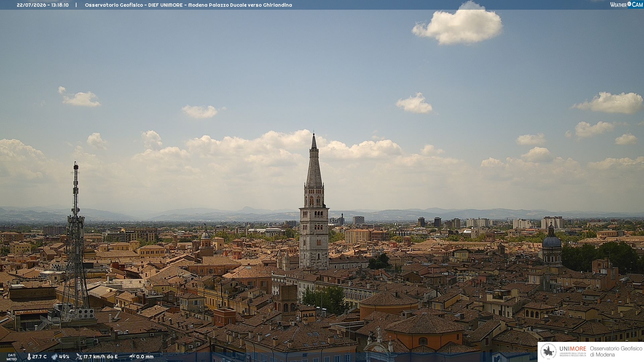Click the umbrella rainfall icon
Screen dimensions: 644x362
coord(132,357)
